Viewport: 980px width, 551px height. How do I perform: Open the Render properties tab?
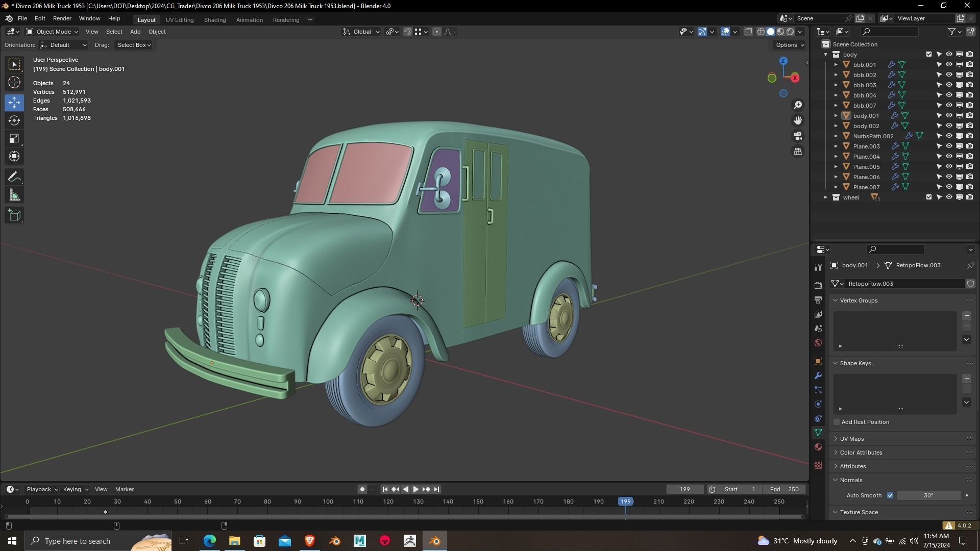point(818,286)
